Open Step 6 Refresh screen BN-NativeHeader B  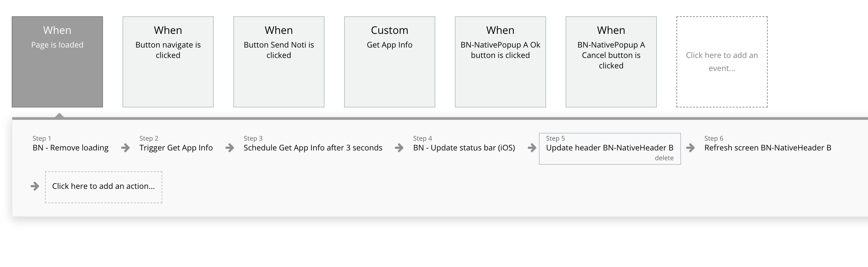click(x=768, y=148)
